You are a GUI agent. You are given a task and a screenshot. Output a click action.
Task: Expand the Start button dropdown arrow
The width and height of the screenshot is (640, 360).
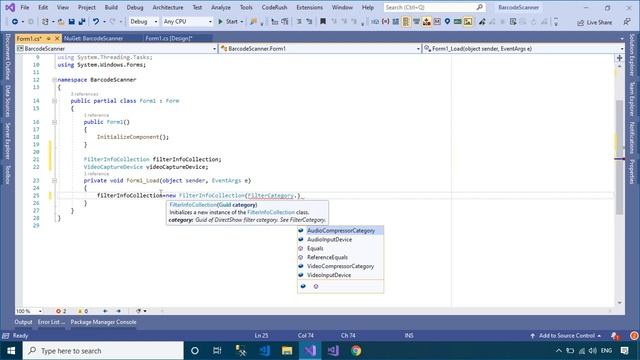coord(242,22)
